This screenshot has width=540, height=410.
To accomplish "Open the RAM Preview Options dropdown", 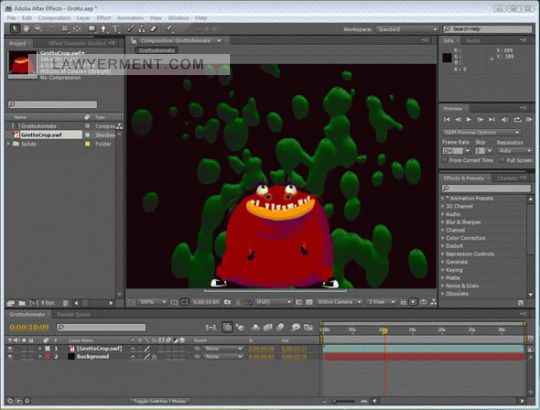I will 481,133.
